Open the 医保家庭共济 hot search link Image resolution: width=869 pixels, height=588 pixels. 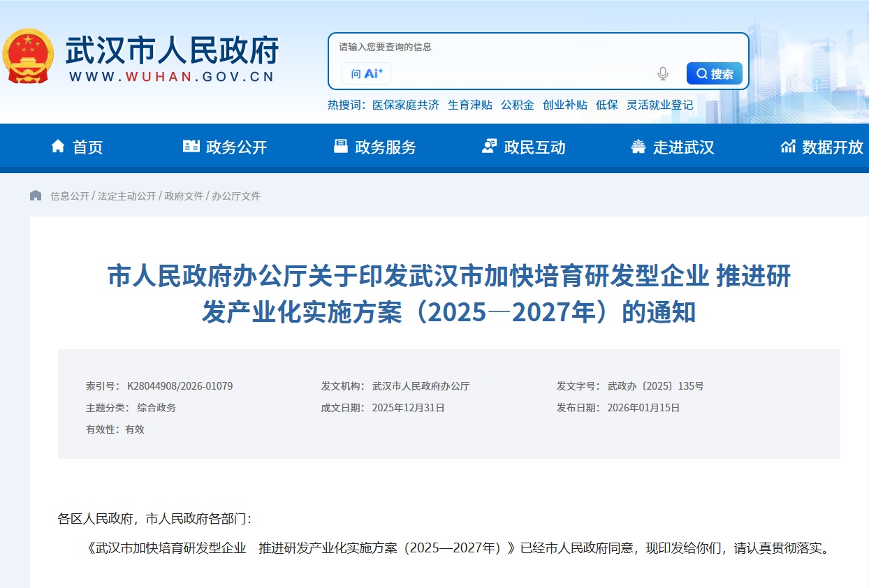point(405,105)
